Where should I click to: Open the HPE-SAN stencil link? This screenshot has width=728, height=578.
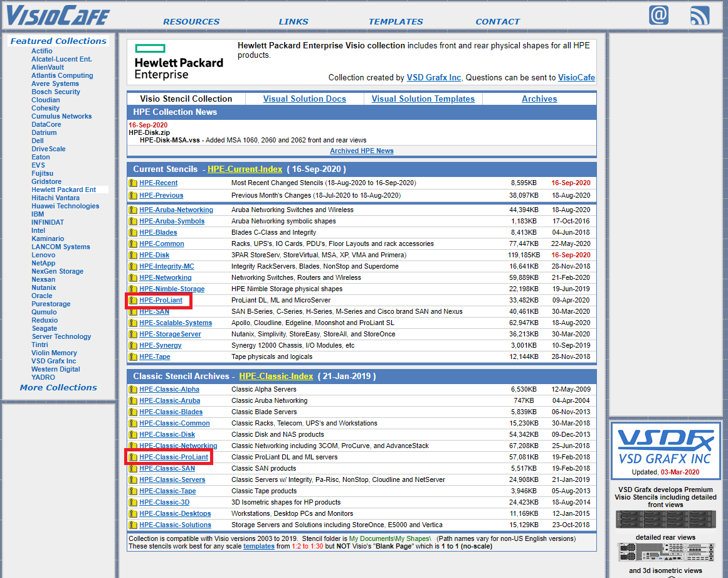[x=154, y=312]
